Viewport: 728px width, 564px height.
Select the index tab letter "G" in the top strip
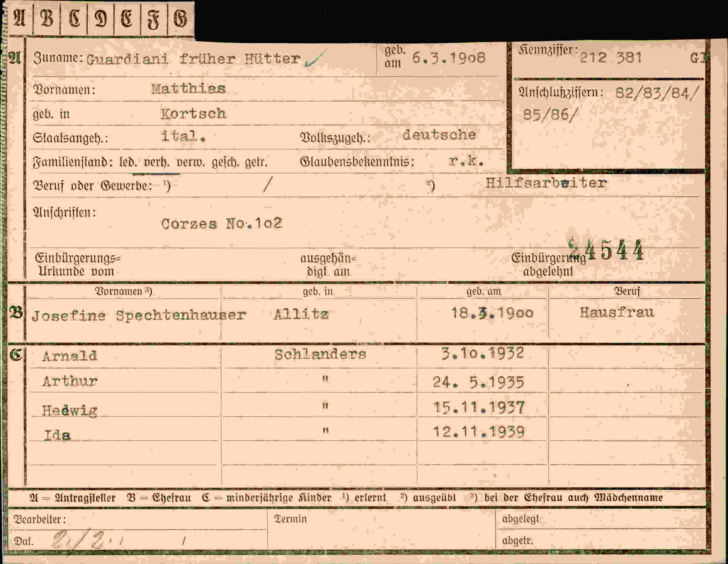[x=180, y=18]
